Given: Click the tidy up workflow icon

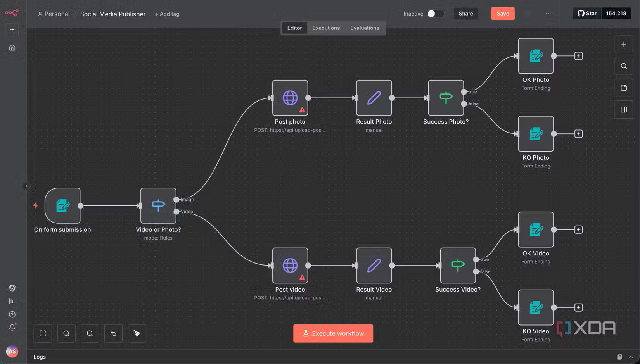Looking at the screenshot, I should point(137,333).
